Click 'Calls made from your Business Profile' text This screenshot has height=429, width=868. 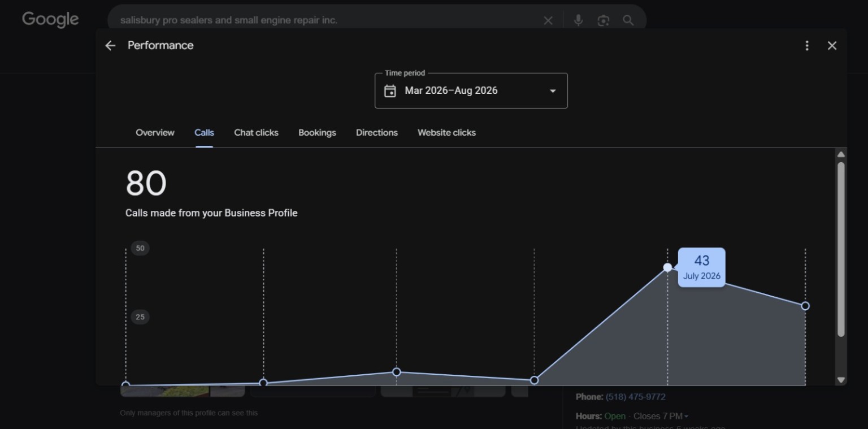[211, 213]
